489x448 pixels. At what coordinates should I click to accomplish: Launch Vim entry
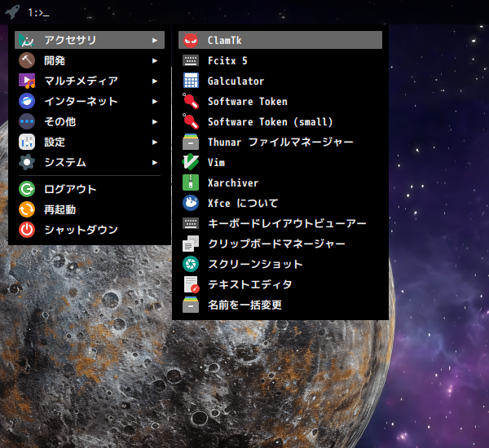coord(280,162)
